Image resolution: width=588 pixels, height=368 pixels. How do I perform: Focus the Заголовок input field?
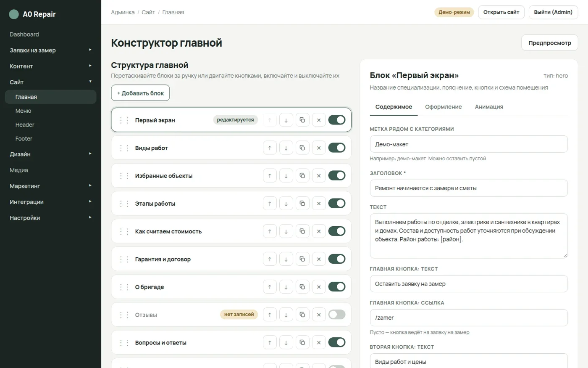[x=469, y=188]
